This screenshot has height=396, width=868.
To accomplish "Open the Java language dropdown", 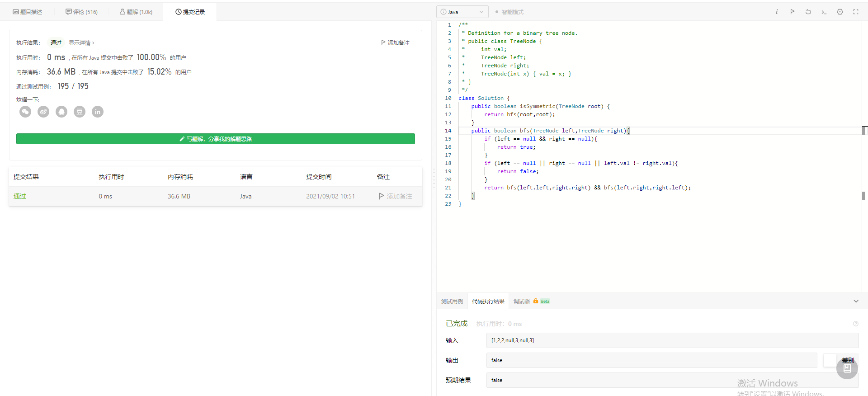I will [x=462, y=12].
